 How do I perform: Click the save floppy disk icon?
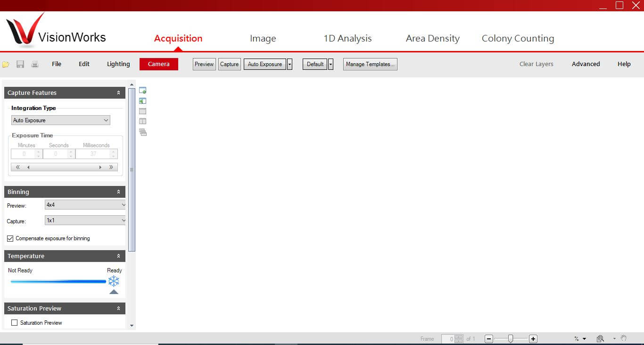tap(20, 64)
